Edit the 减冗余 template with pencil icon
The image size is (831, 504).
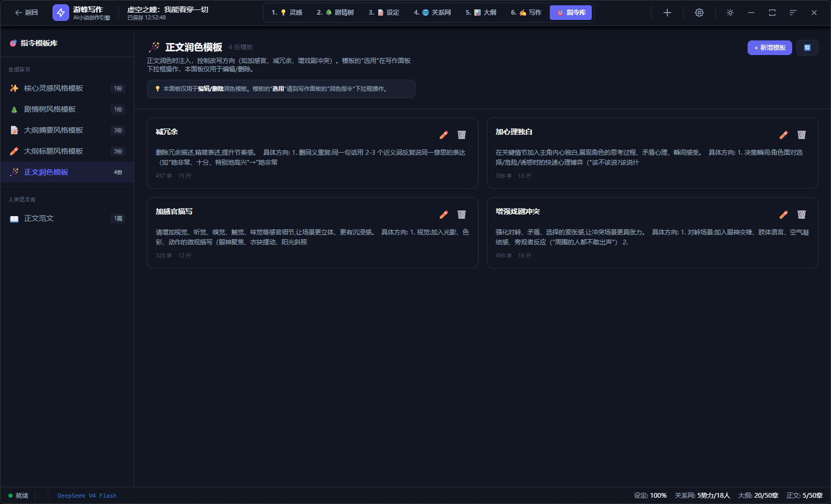click(x=444, y=135)
